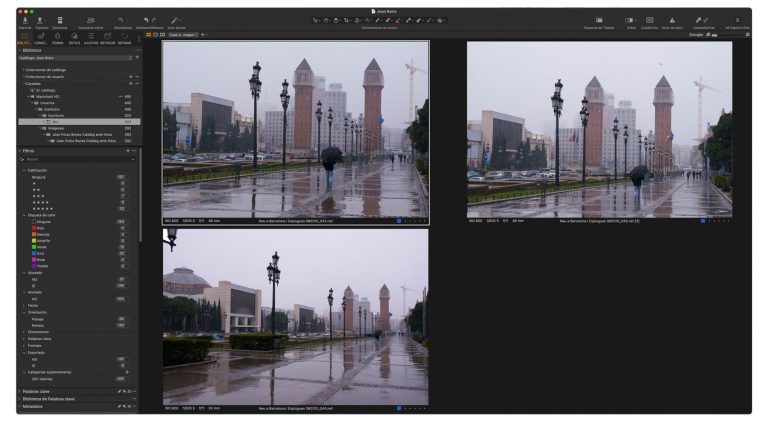Switch to the Biblioteca tool tab
Viewport: 768px width, 432px height.
tap(24, 38)
